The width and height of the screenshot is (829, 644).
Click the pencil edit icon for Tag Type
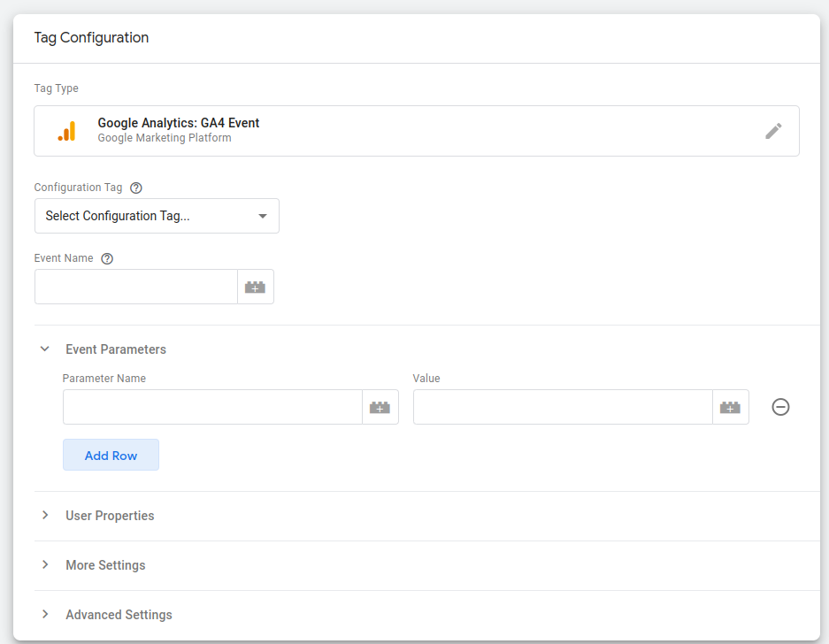click(x=773, y=131)
